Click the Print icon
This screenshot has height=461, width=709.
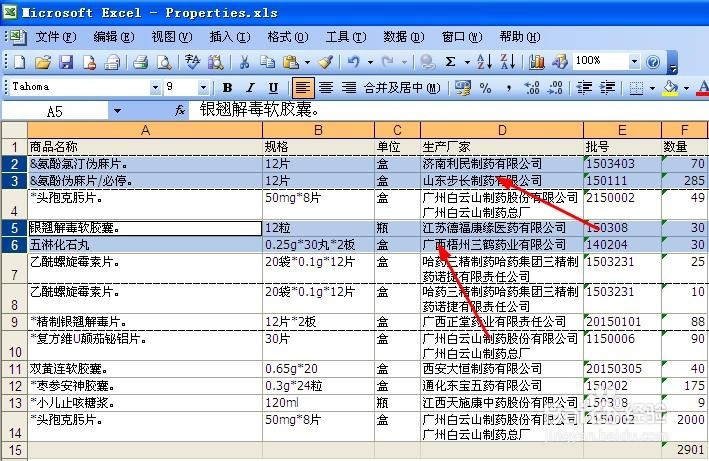point(141,62)
